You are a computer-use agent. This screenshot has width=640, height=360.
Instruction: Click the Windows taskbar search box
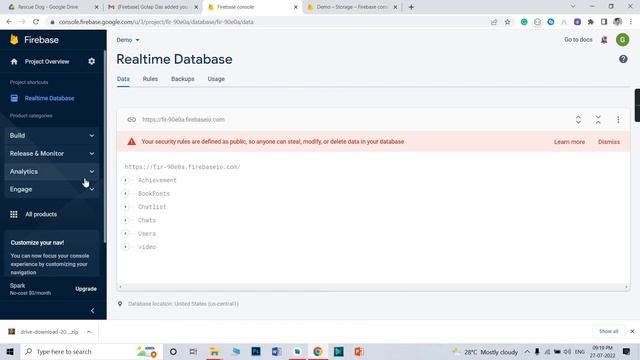point(90,351)
